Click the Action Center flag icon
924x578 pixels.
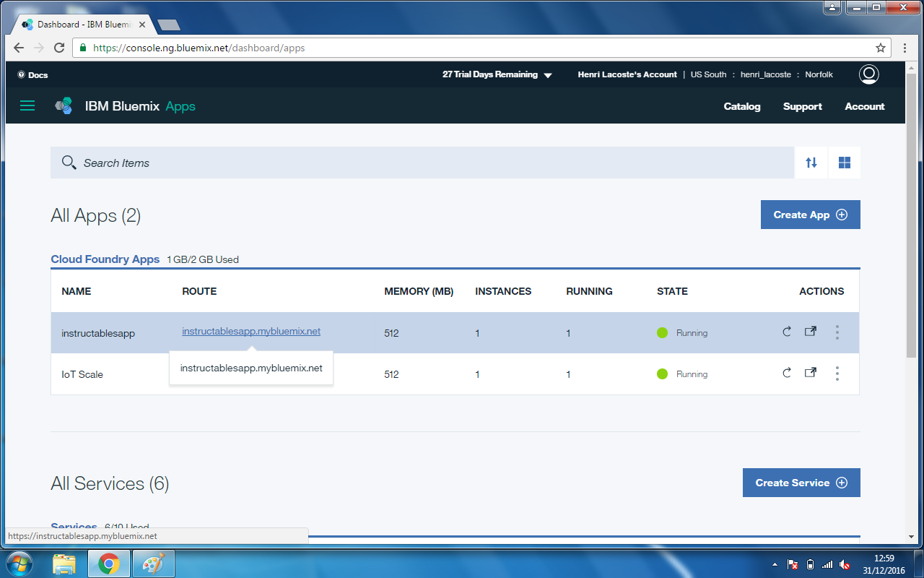pyautogui.click(x=793, y=564)
